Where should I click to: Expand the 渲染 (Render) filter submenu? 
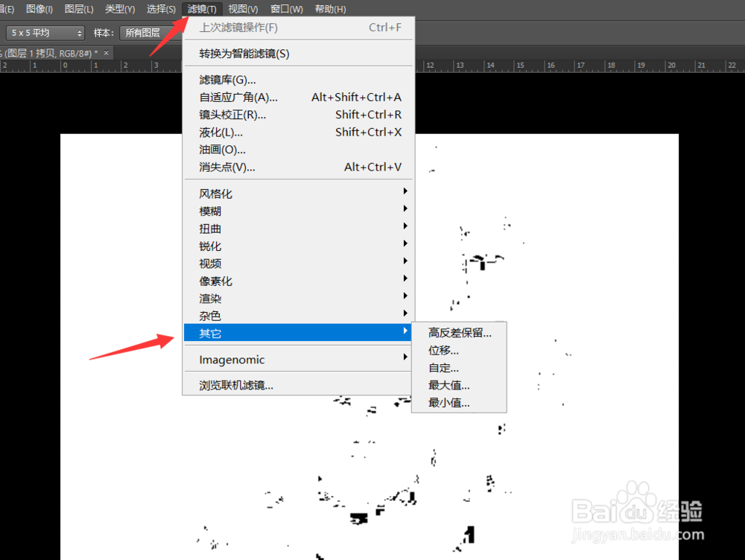pos(210,298)
